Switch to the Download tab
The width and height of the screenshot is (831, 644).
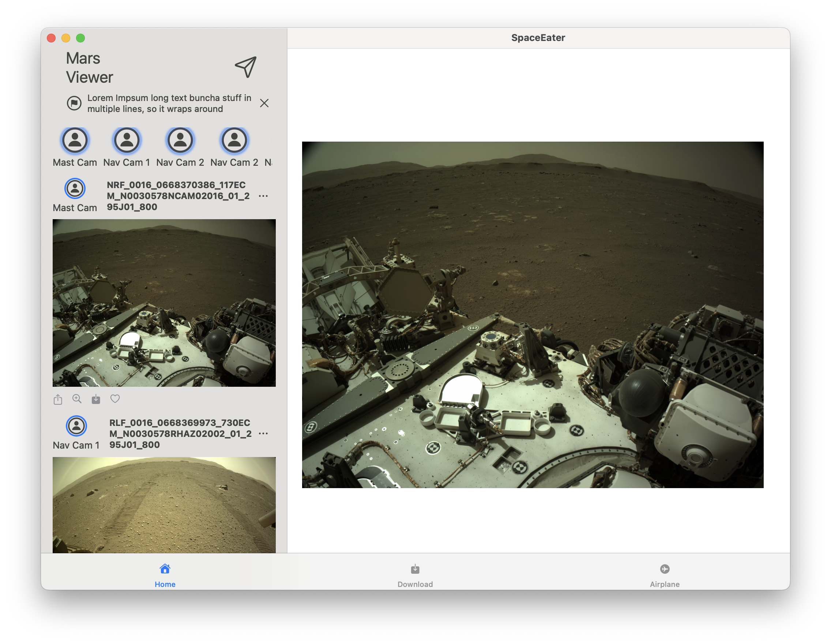click(415, 574)
